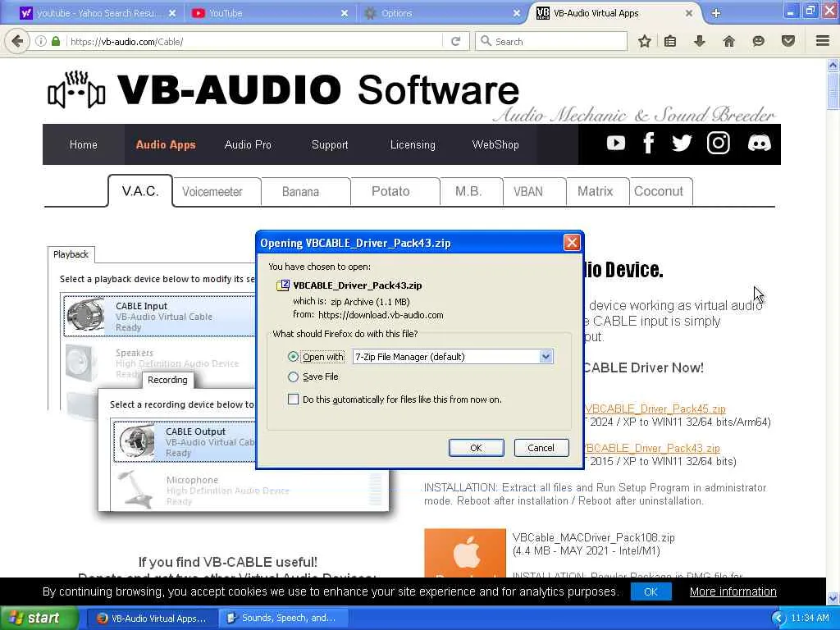The width and height of the screenshot is (840, 630).
Task: Open Audio Apps navigation item
Action: coord(166,144)
